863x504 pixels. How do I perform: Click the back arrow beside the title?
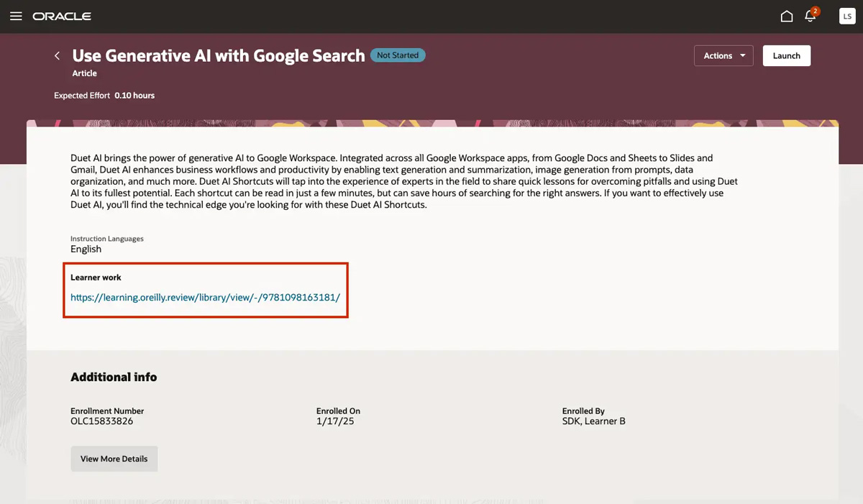point(58,55)
